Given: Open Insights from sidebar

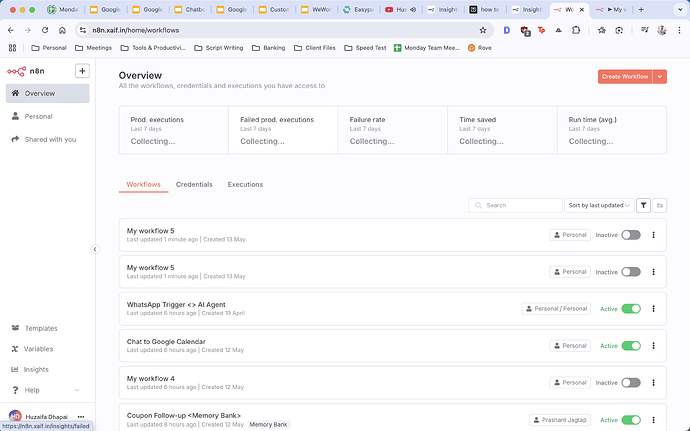Looking at the screenshot, I should 36,369.
